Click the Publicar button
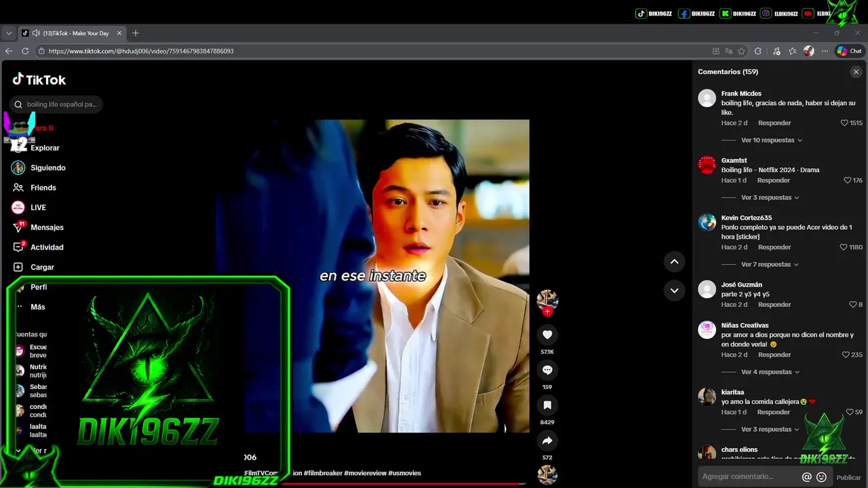 pos(848,477)
